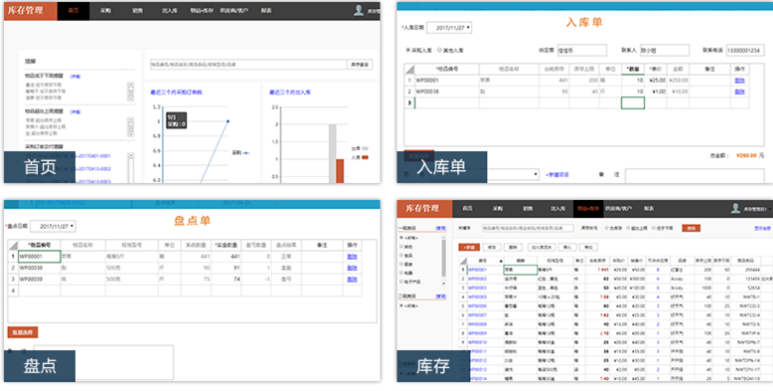The image size is (773, 391).
Task: Open 采购 menu in homepage navbar
Action: point(105,10)
